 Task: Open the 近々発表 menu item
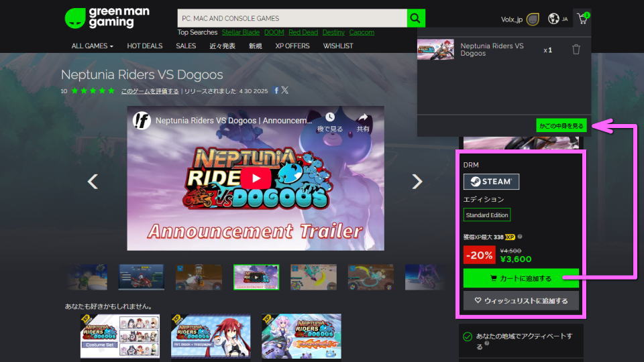coord(222,46)
